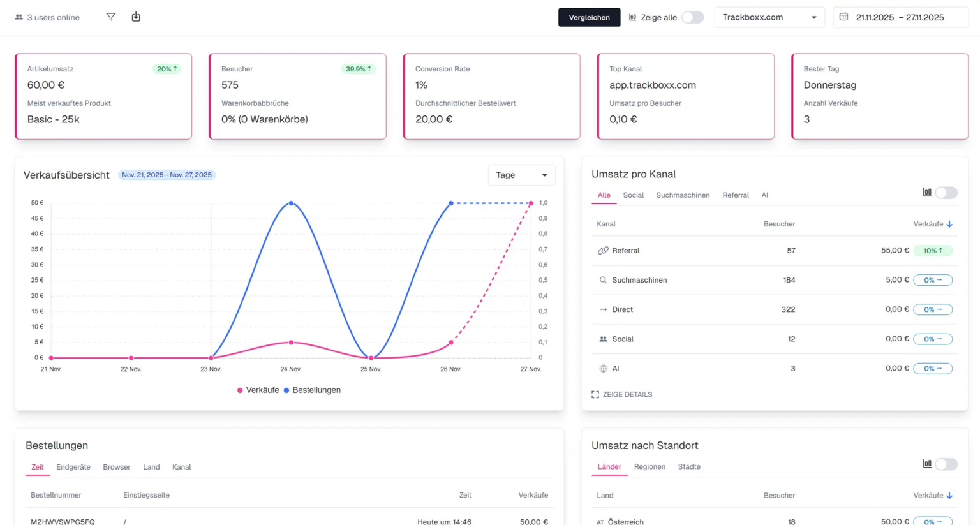
Task: Click the bar chart icon in Umsatz pro Kanal
Action: coord(927,192)
